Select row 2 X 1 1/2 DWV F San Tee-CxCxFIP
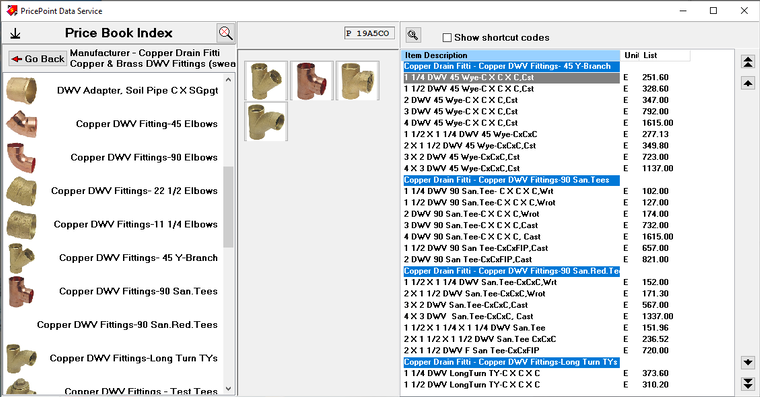760x397 pixels. (x=511, y=351)
